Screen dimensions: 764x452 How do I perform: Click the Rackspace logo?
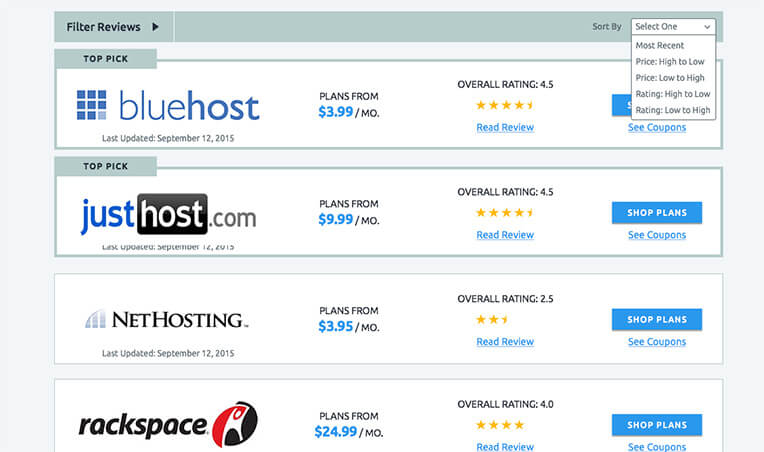168,424
